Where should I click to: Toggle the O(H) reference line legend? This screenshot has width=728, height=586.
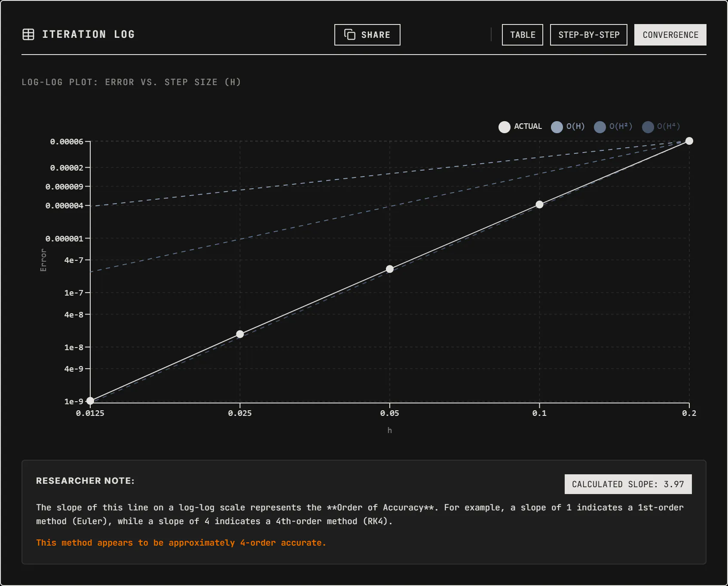(x=568, y=127)
